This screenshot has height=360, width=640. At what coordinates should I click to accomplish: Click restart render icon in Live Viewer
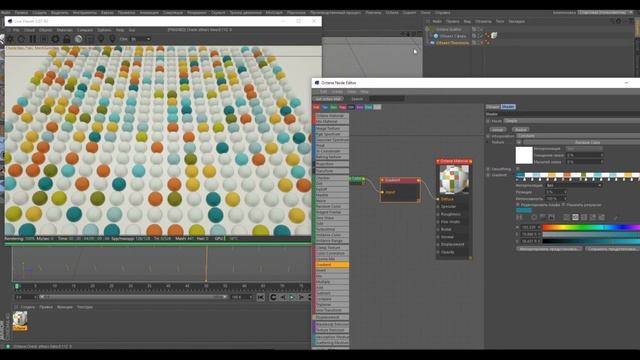pyautogui.click(x=21, y=39)
